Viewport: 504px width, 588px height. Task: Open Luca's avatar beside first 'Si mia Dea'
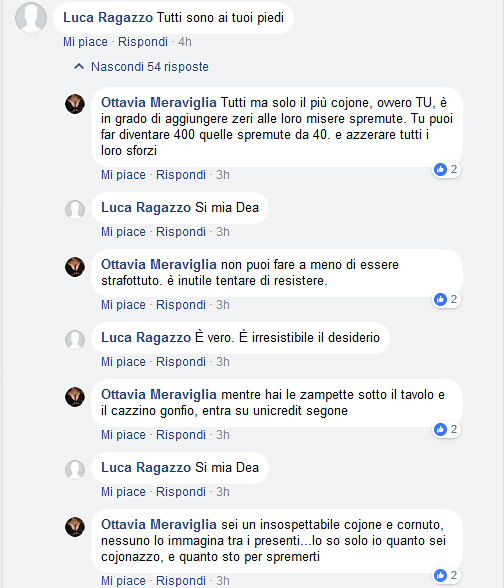pyautogui.click(x=75, y=209)
